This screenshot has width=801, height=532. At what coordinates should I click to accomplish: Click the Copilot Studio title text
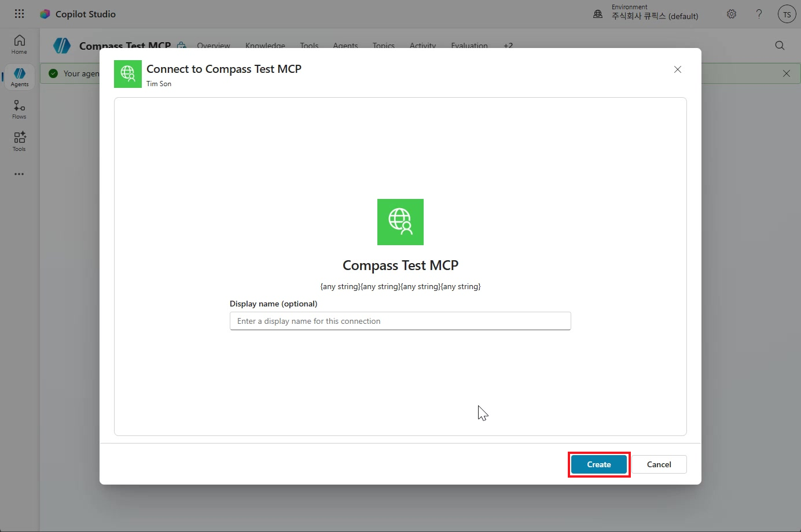[x=86, y=14]
